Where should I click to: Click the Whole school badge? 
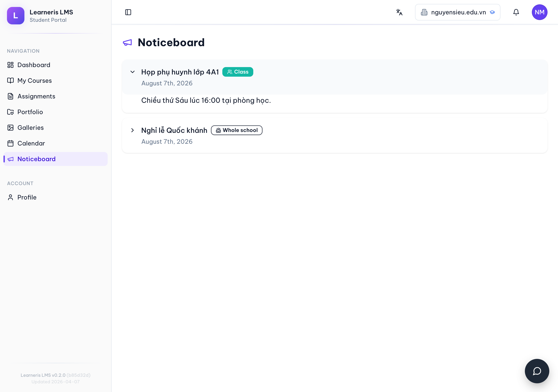pos(236,130)
